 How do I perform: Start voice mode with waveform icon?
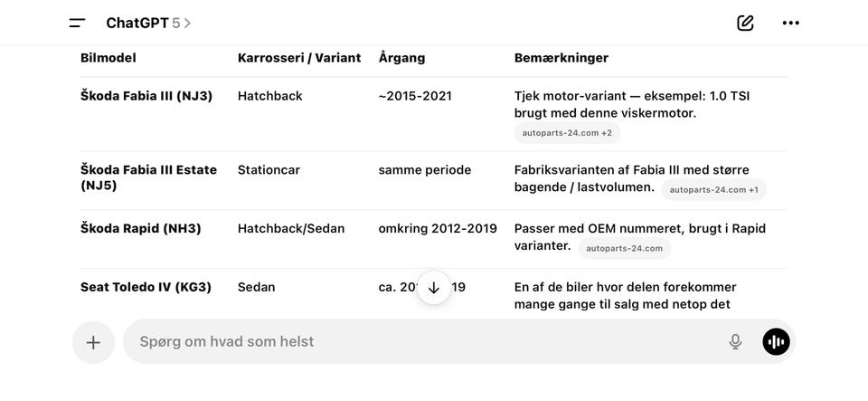[776, 342]
